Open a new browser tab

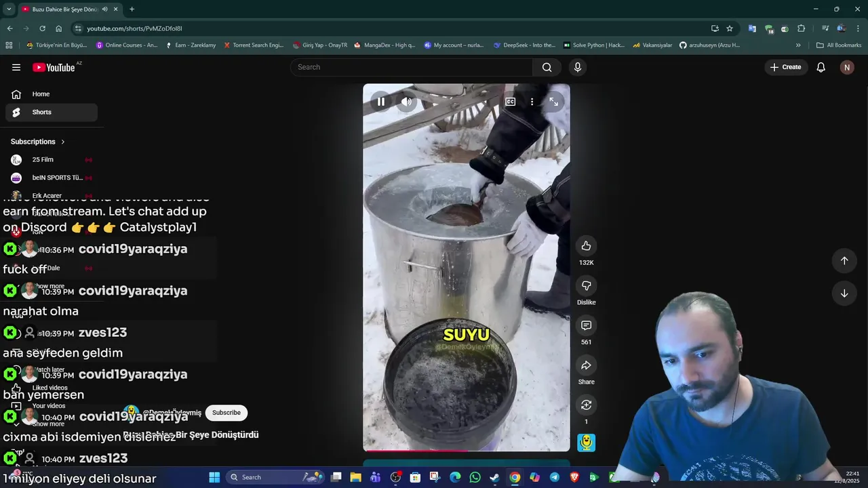point(132,9)
